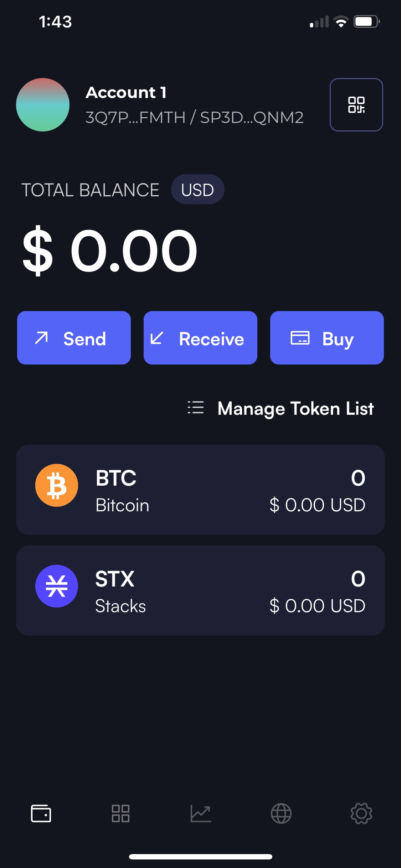Tap the Receive button

pyautogui.click(x=200, y=338)
